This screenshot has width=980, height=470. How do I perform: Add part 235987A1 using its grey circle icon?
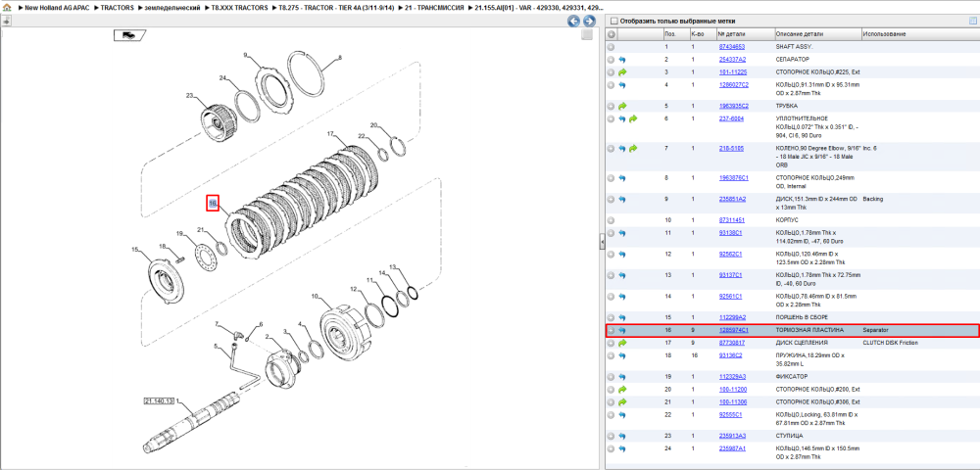[612, 448]
